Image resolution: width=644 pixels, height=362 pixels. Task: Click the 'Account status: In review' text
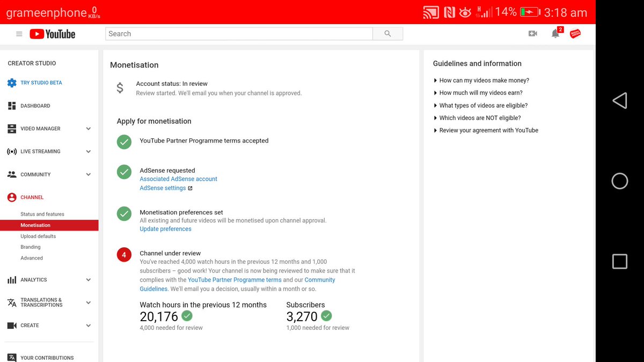click(x=172, y=84)
